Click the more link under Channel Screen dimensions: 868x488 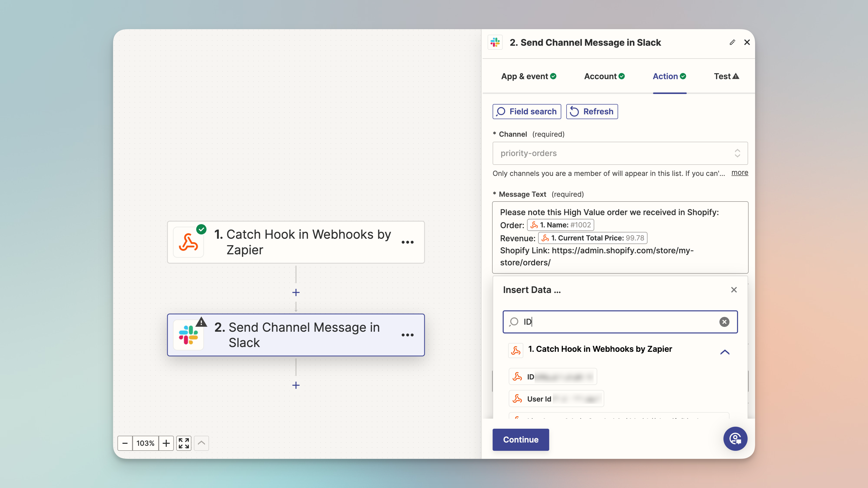tap(740, 173)
